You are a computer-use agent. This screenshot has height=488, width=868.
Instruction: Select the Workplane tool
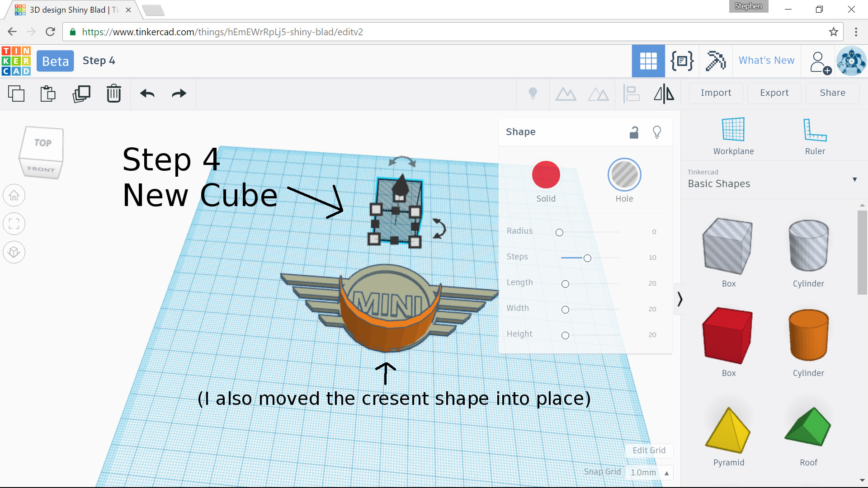tap(733, 136)
